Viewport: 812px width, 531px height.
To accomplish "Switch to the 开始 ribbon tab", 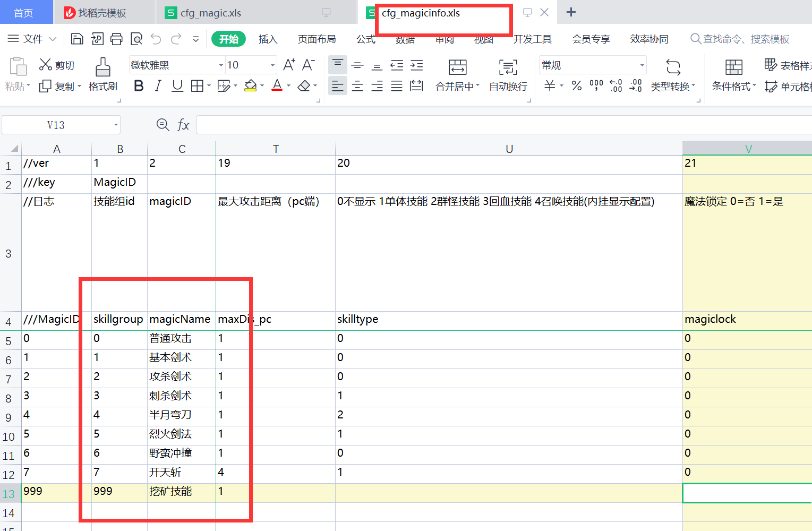I will pyautogui.click(x=229, y=39).
